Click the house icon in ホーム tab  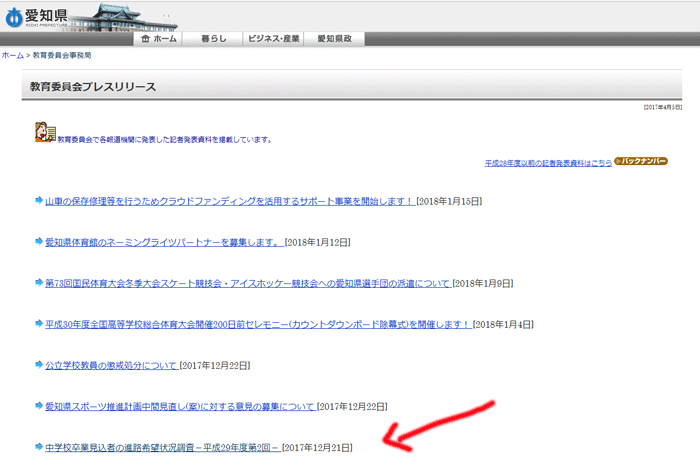pyautogui.click(x=147, y=39)
